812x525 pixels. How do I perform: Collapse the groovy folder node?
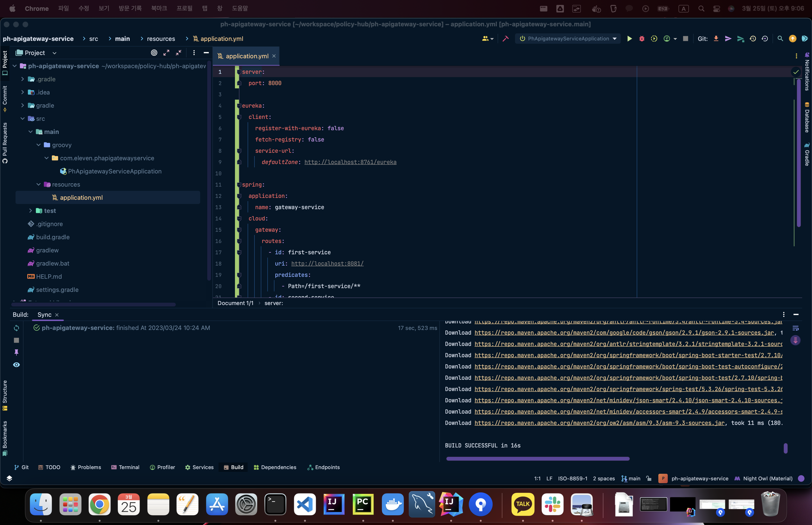point(39,145)
